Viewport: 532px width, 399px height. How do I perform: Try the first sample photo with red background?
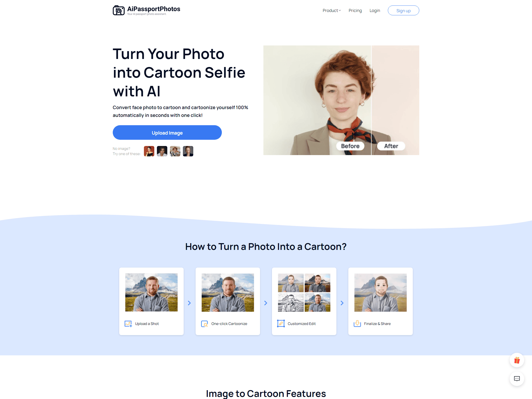(149, 151)
